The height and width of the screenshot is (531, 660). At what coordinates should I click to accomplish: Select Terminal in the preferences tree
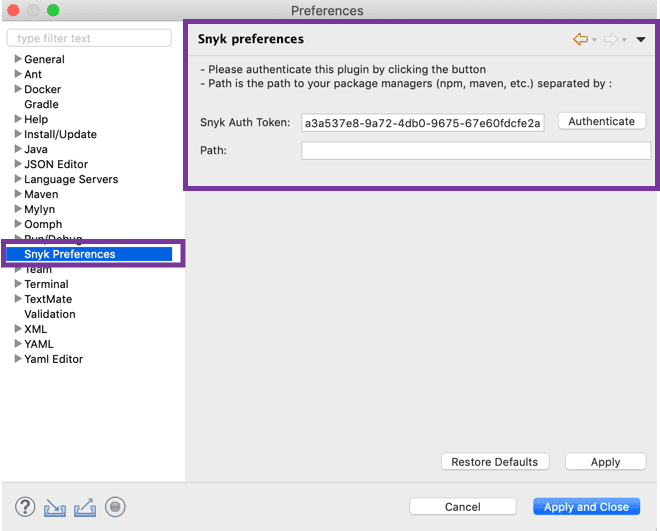(46, 284)
